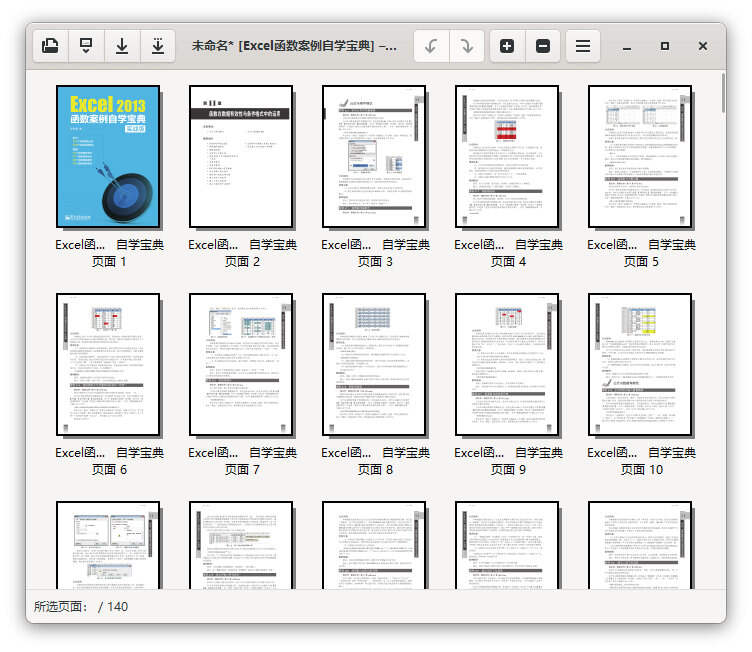Minimize the window
This screenshot has height=652, width=752.
[627, 47]
